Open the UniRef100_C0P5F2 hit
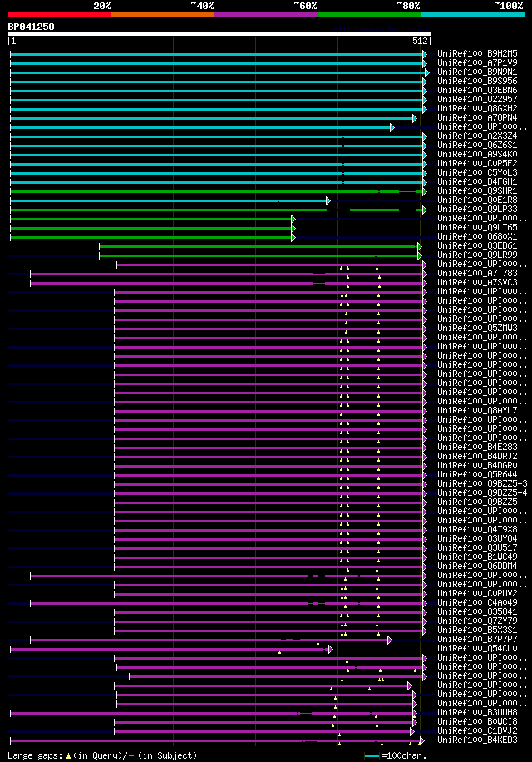This screenshot has width=532, height=762. tap(477, 163)
